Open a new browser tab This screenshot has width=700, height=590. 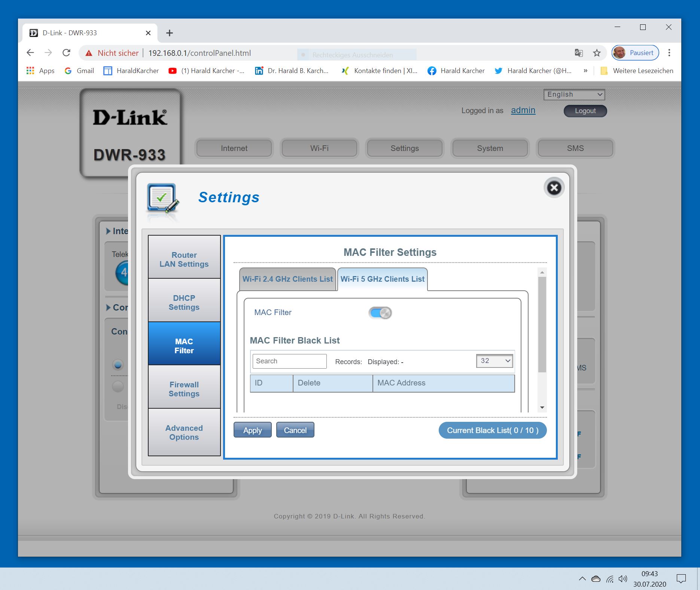point(170,33)
